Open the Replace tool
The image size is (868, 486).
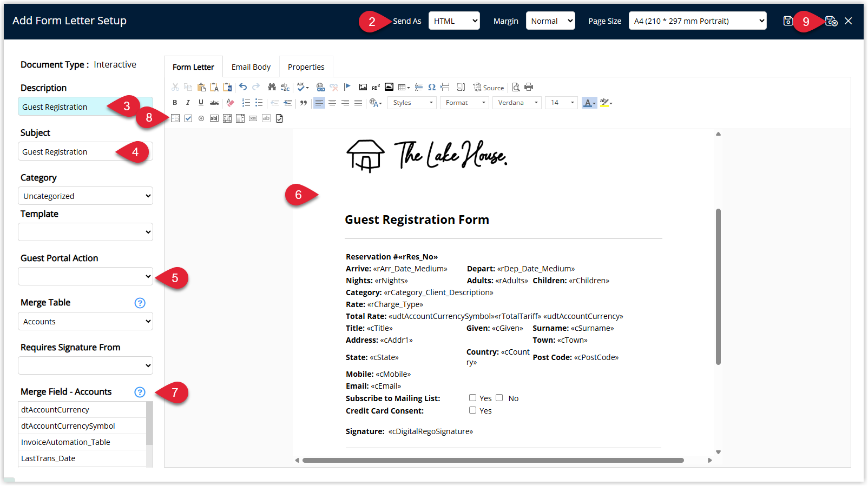pos(285,87)
